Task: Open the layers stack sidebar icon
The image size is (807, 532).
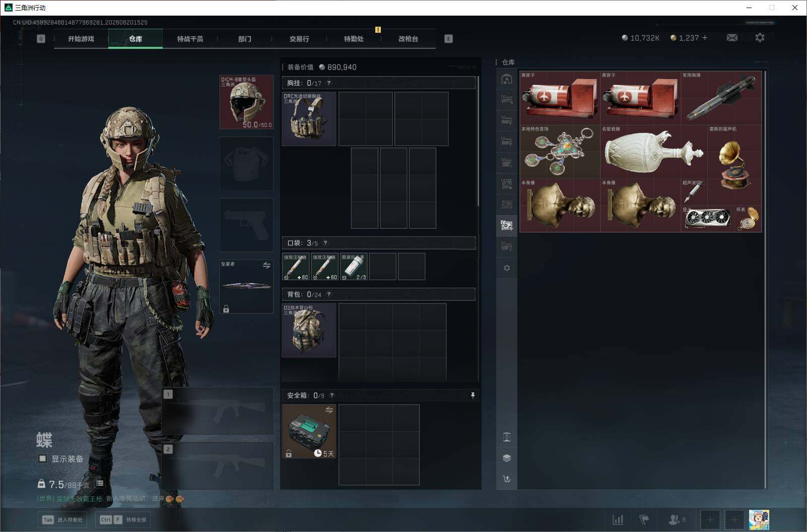Action: click(507, 458)
